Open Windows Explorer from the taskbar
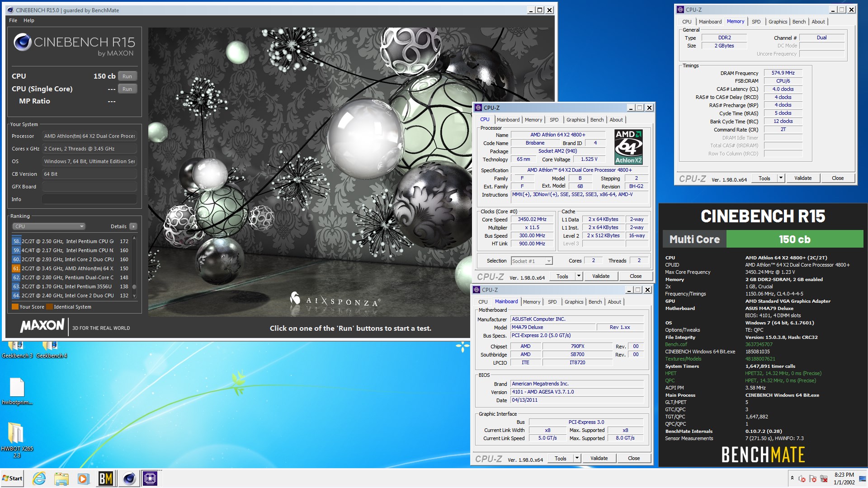The width and height of the screenshot is (868, 488). click(x=61, y=479)
